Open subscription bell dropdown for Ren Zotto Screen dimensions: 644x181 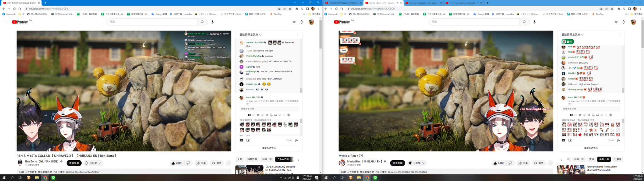pos(93,163)
